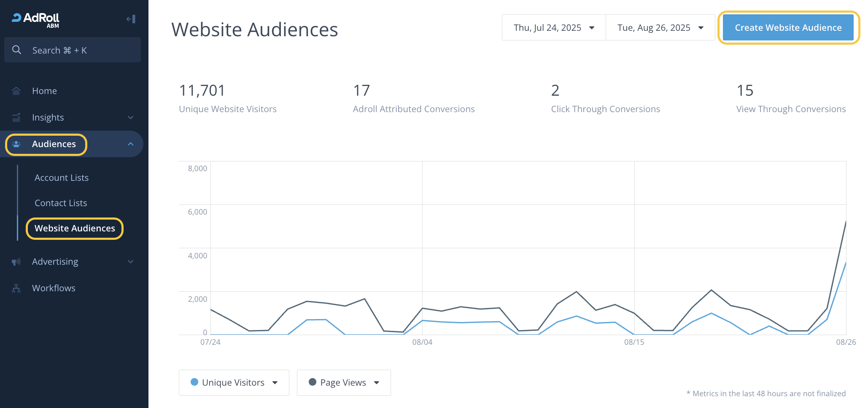Open the end date Aug 26 dropdown

660,28
